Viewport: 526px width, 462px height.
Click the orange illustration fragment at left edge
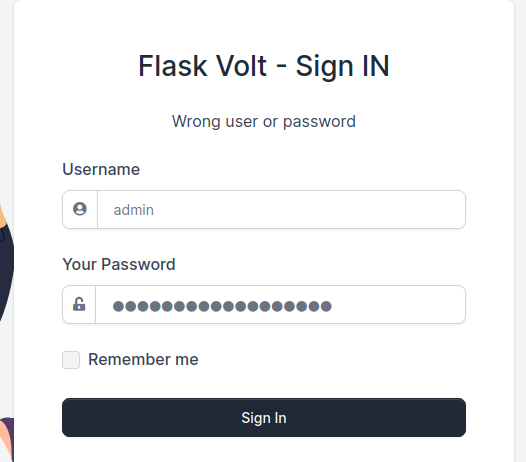point(3,216)
